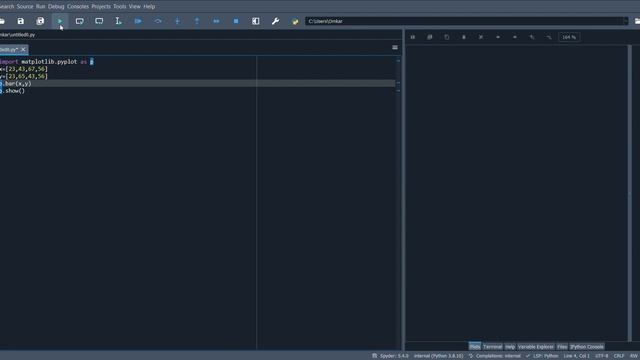Open the editor pane options menu

(395, 48)
